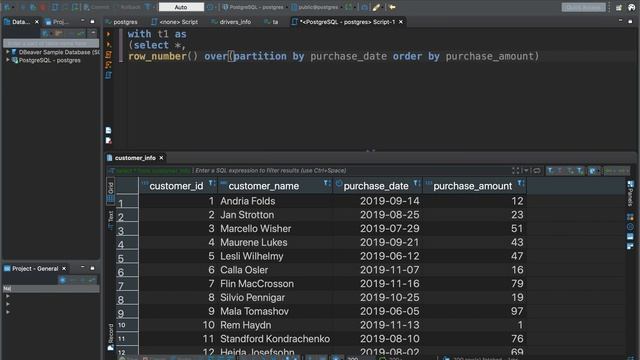Expand the DBeaver Sample Database node
This screenshot has width=640, height=360.
tap(7, 52)
